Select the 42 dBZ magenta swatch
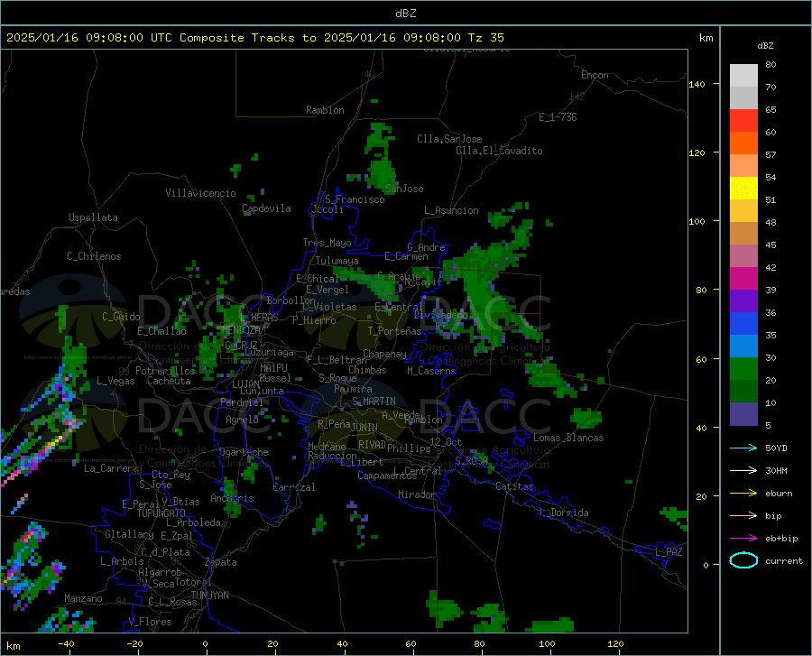Viewport: 812px width, 656px height. (743, 279)
